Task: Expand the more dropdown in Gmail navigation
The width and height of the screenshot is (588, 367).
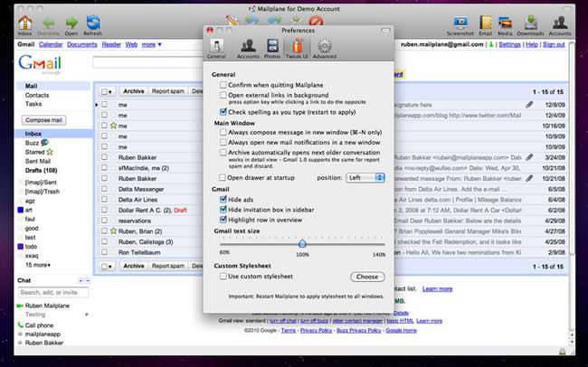Action: click(x=151, y=44)
